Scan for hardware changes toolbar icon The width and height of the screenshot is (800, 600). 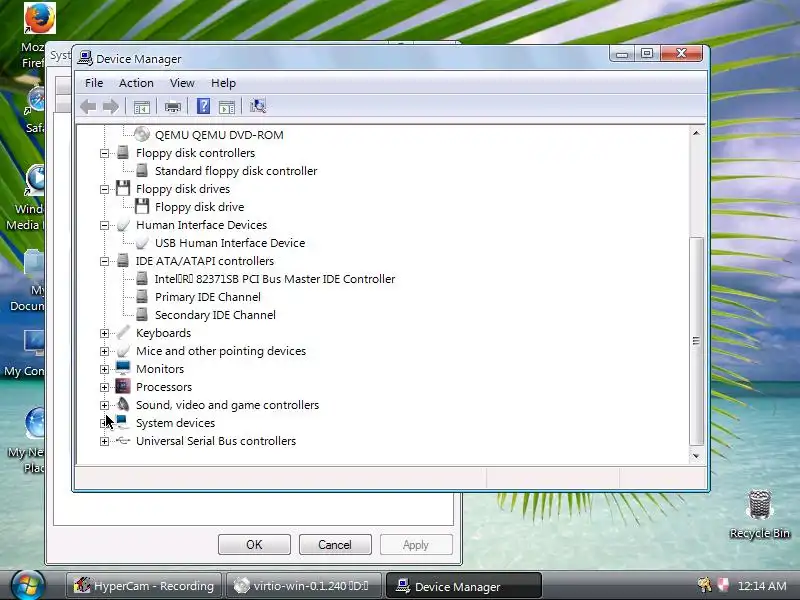coord(258,106)
